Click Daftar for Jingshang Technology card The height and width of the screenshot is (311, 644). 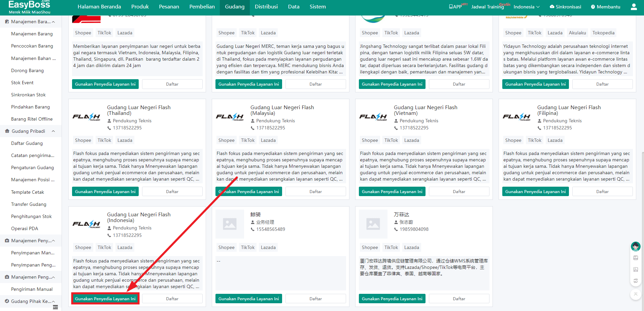[459, 84]
